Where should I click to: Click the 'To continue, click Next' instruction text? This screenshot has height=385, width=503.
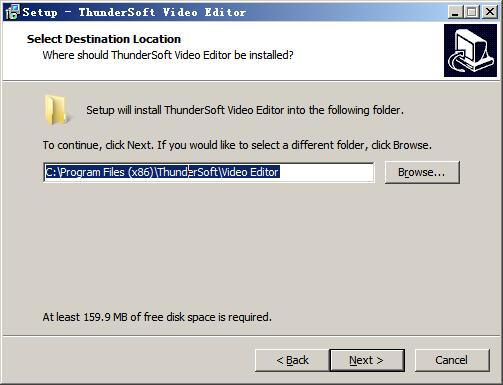click(237, 145)
